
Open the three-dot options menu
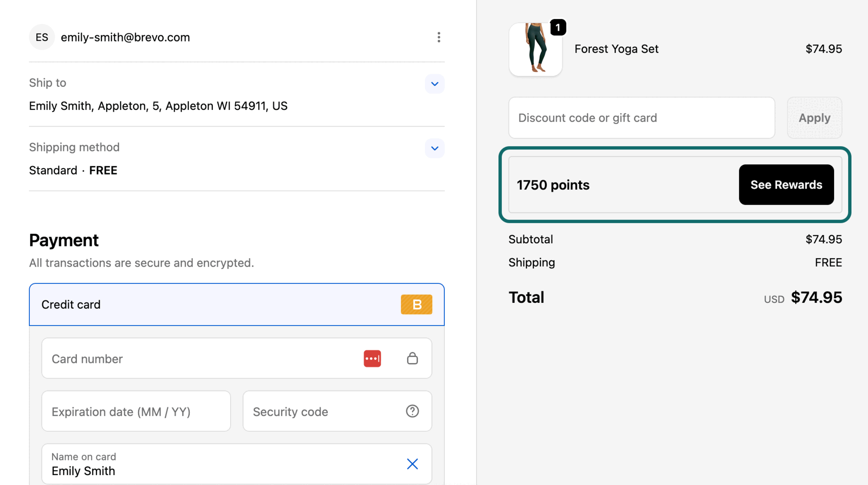[x=439, y=37]
